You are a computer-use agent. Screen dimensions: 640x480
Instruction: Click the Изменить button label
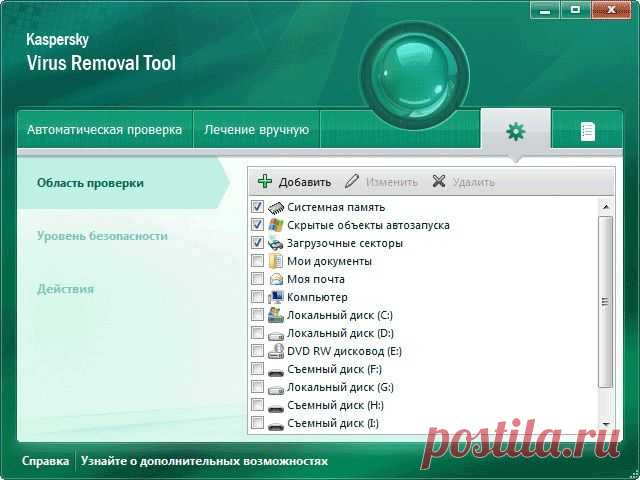coord(391,182)
